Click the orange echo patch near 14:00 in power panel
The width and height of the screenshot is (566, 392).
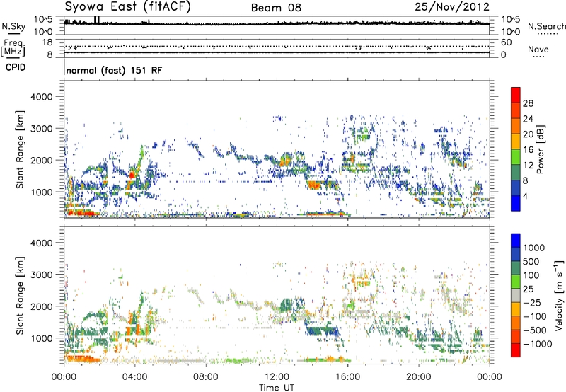pyautogui.click(x=314, y=185)
